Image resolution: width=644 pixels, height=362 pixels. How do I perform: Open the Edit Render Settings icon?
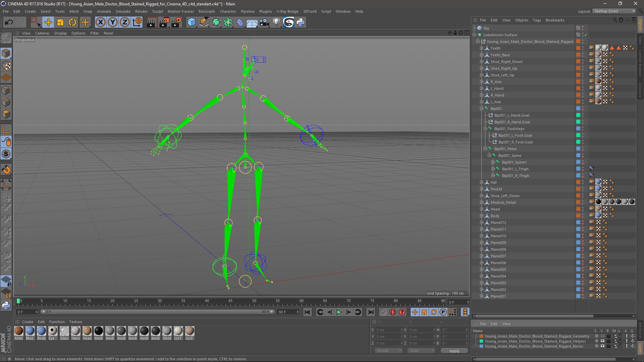(176, 22)
